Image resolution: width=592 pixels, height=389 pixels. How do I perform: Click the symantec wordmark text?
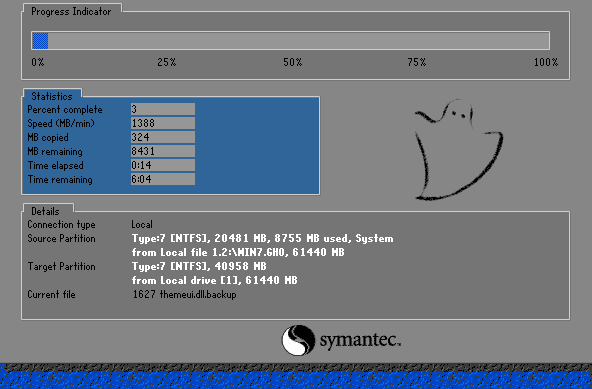coord(360,340)
